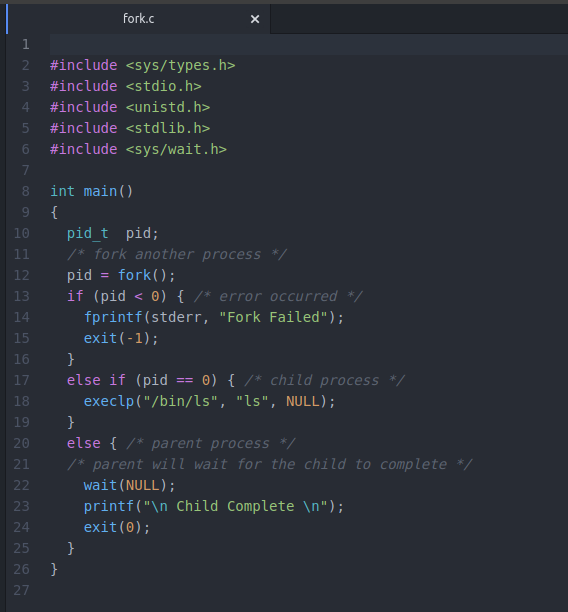This screenshot has width=568, height=612.
Task: Click the "Fork Failed" string literal
Action: 273,317
